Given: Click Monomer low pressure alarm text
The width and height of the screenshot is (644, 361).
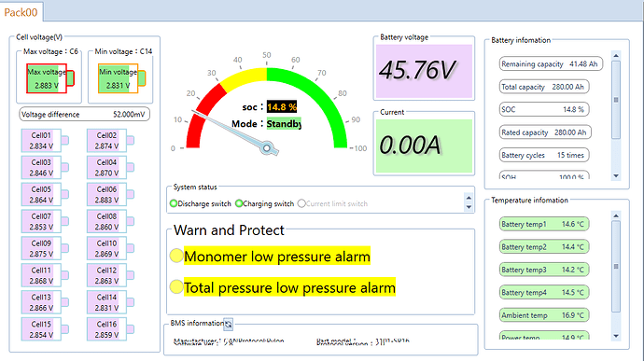Looking at the screenshot, I should (277, 257).
